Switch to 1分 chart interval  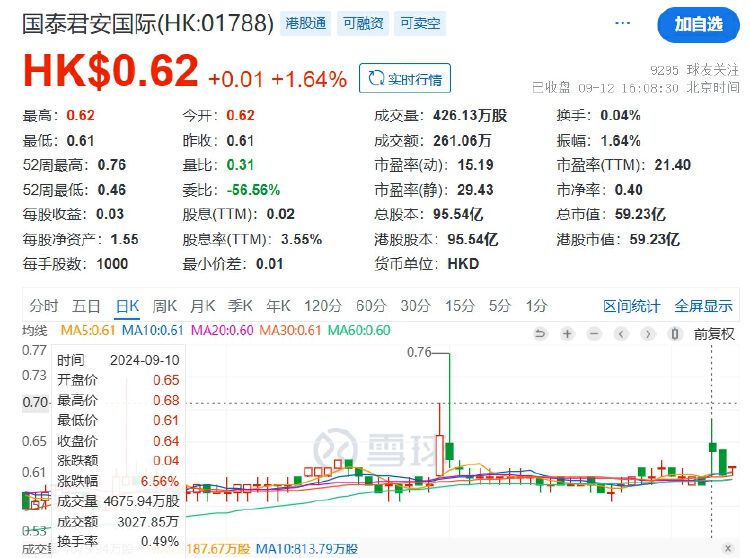tap(536, 306)
